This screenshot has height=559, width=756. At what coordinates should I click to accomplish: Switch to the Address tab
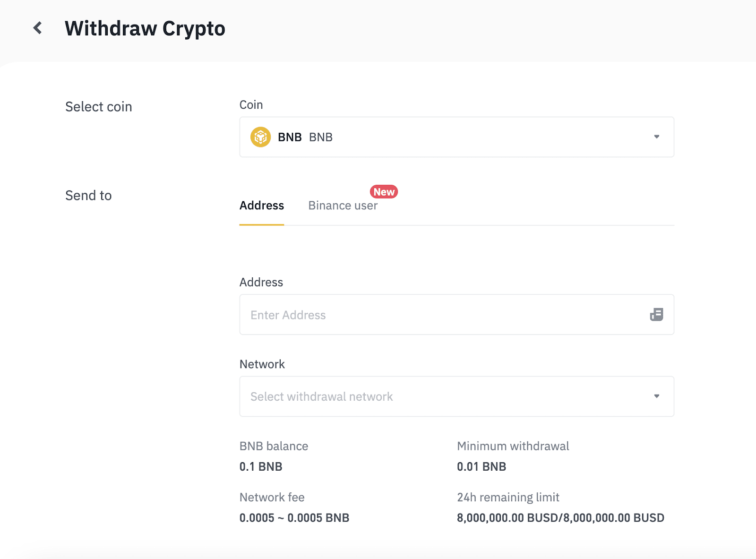(x=262, y=206)
